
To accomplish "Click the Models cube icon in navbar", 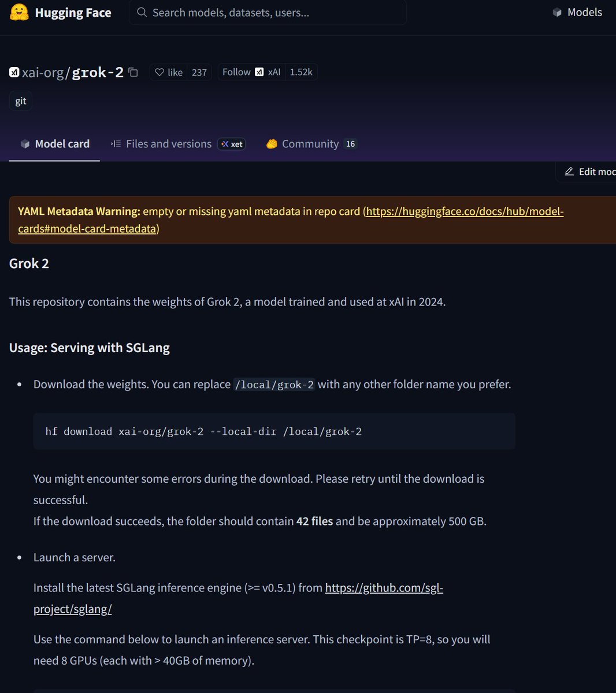I will [557, 12].
